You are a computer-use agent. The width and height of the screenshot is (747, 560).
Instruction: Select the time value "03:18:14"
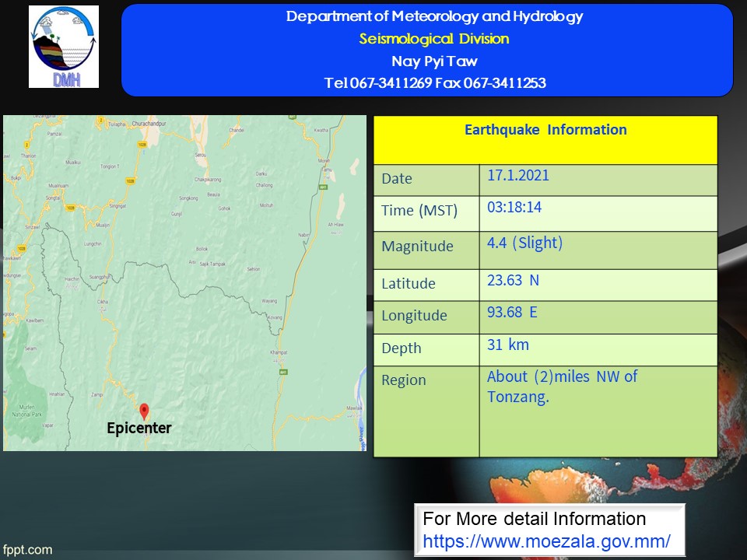(514, 207)
